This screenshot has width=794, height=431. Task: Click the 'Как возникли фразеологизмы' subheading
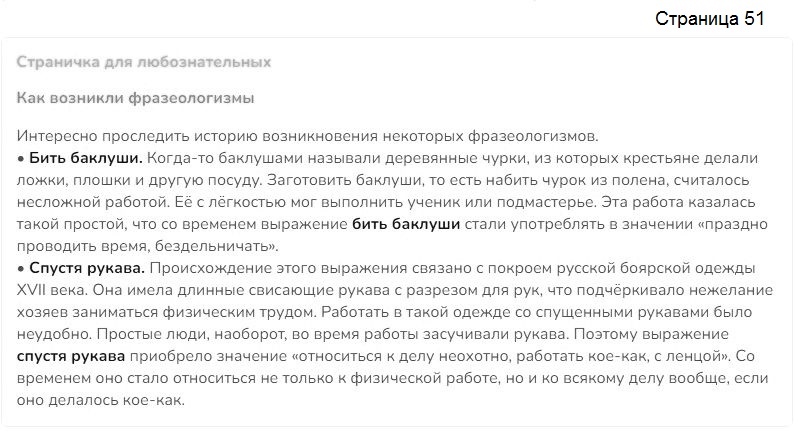[x=135, y=98]
